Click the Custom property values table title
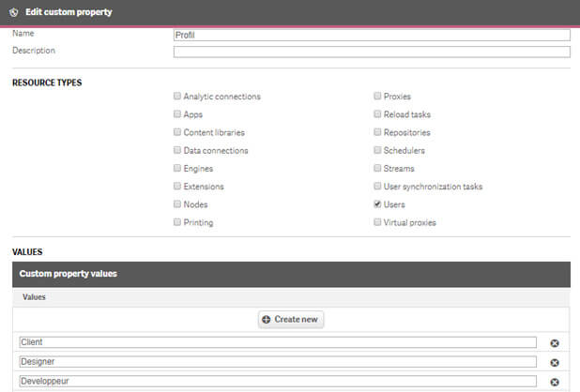The image size is (580, 392). (69, 274)
